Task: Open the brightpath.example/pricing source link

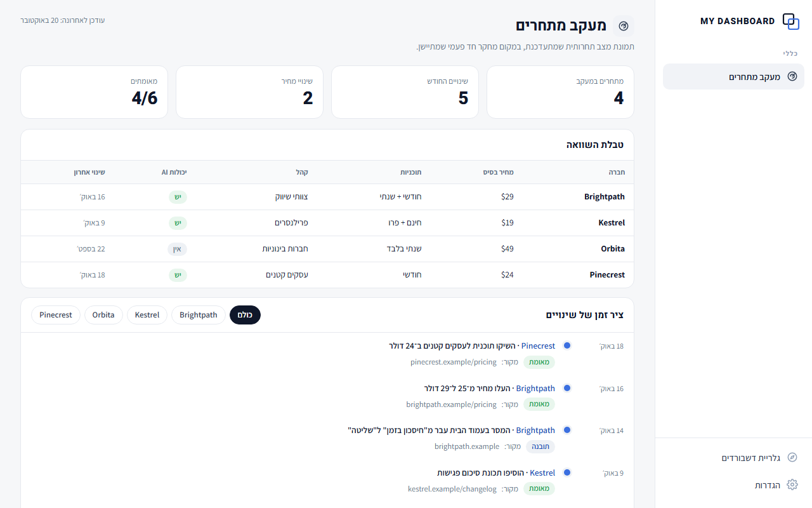Action: pyautogui.click(x=452, y=404)
